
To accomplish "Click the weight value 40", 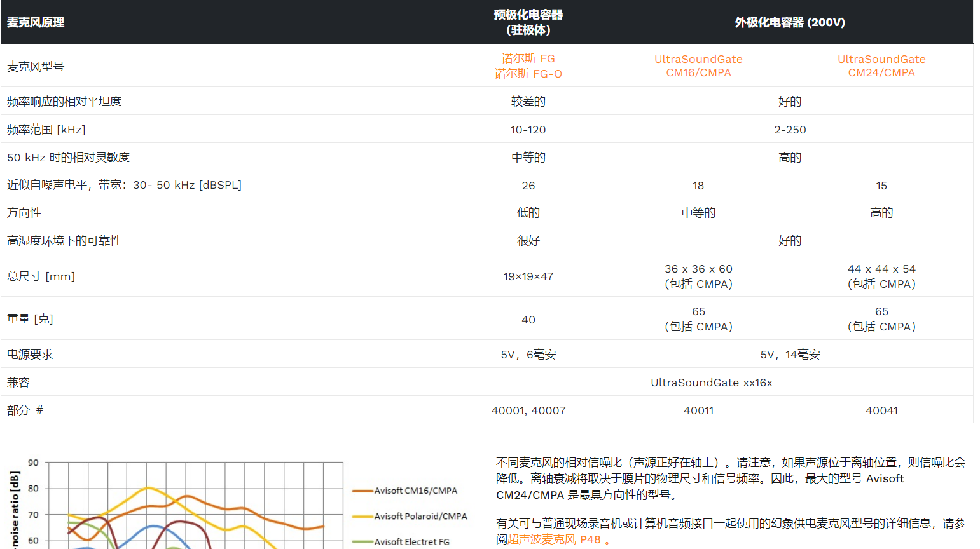I will 528,320.
